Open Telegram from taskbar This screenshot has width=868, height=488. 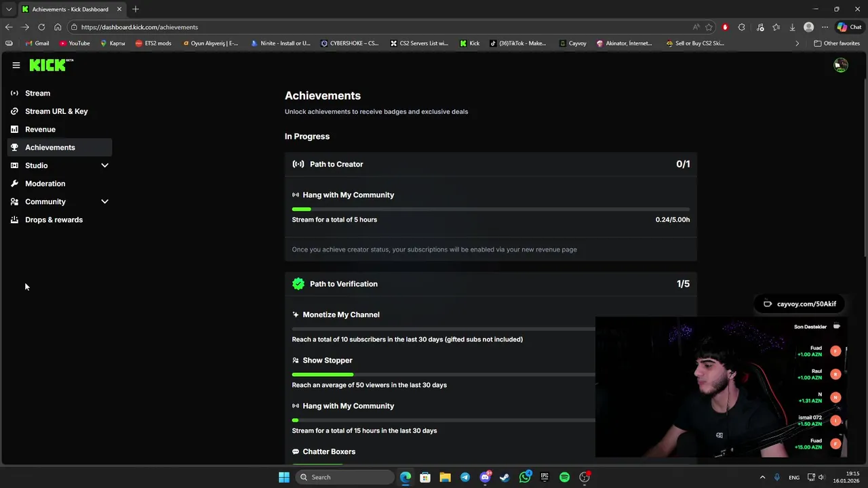coord(465,477)
